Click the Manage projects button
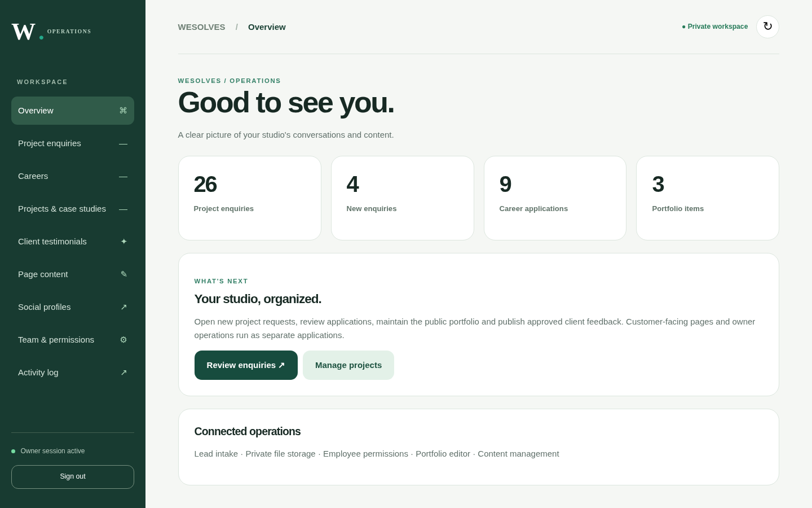This screenshot has height=508, width=812. click(348, 365)
